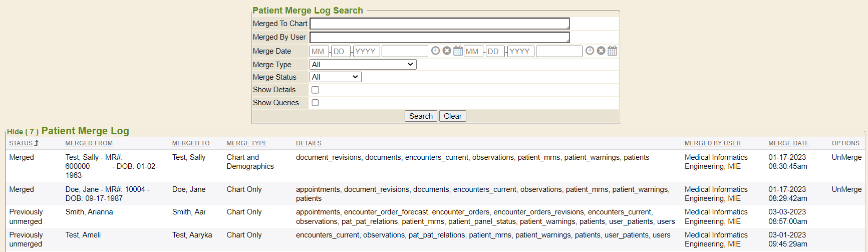Click the clock icon for start Merge Date
868x252 pixels.
pos(435,51)
